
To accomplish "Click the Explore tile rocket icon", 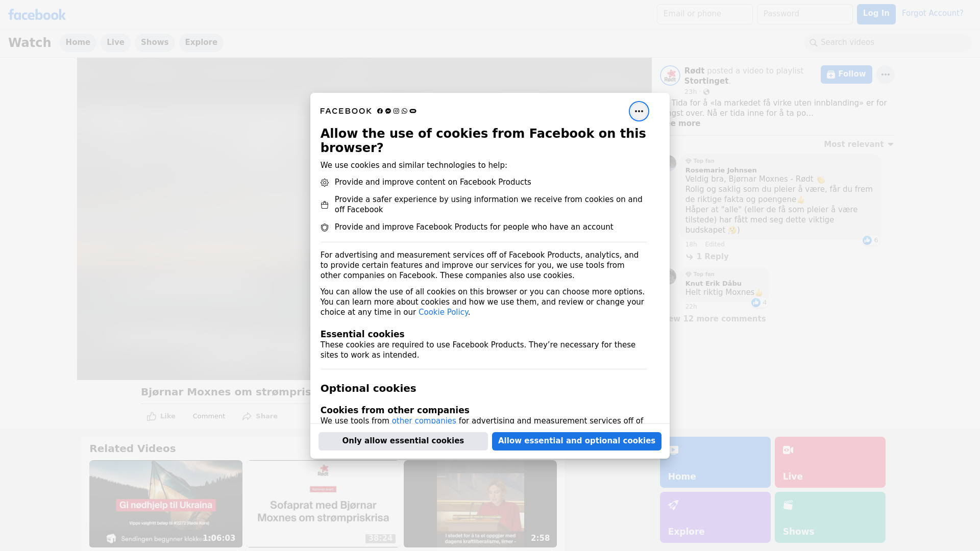I will tap(673, 505).
